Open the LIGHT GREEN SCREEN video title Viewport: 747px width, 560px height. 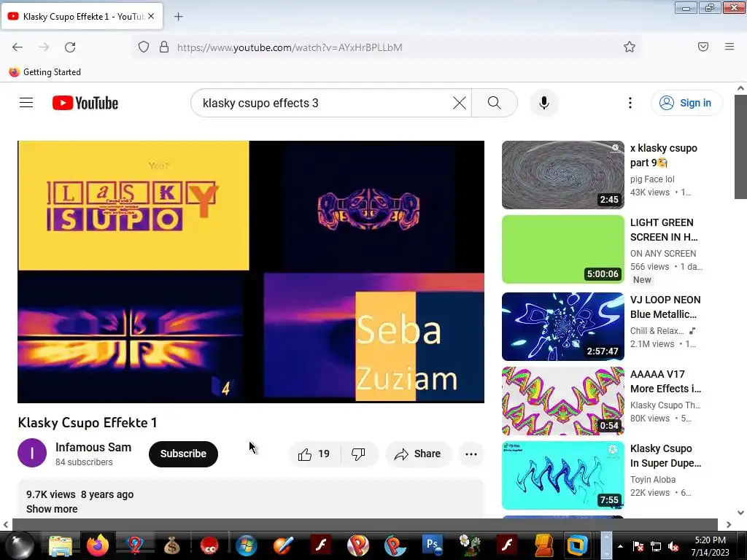coord(664,230)
